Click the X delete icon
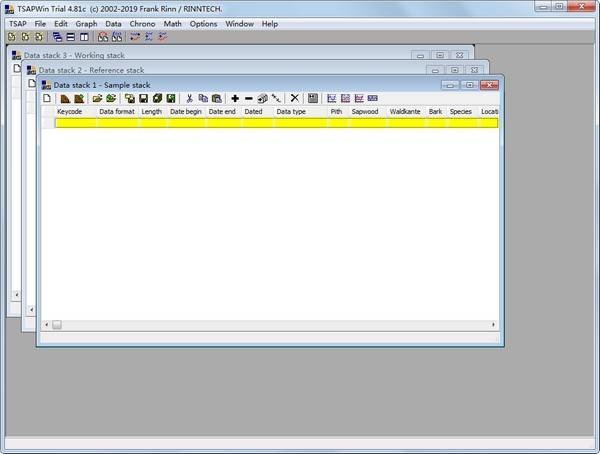 [x=294, y=98]
